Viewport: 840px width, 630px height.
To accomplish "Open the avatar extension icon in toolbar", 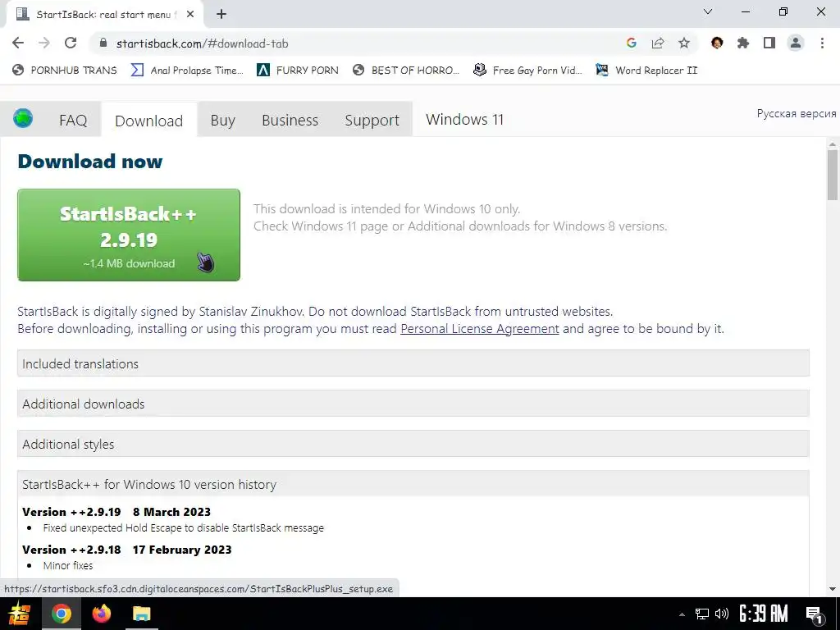I will (717, 43).
